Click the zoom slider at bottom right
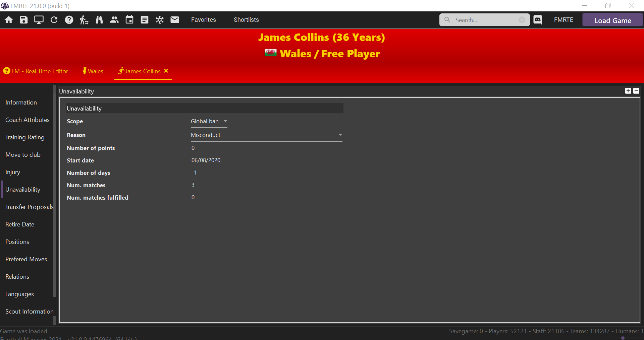This screenshot has height=340, width=644. (x=623, y=338)
